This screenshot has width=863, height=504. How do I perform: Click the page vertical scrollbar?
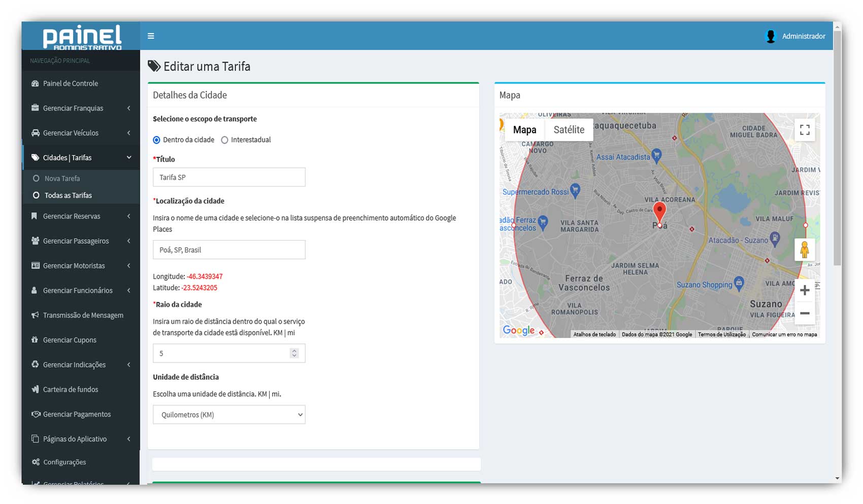[x=837, y=147]
